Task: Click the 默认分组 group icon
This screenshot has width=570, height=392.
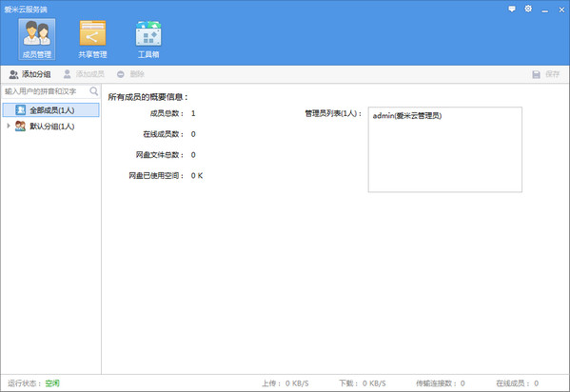Action: [20, 127]
